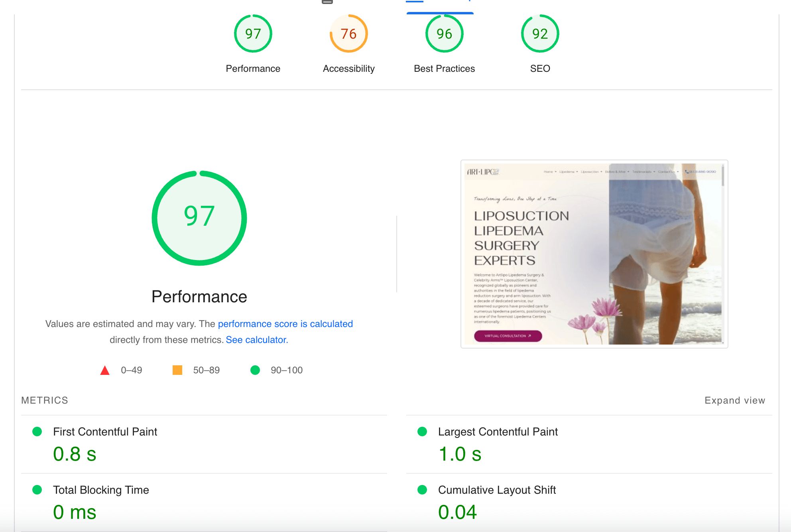
Task: Jump to the SEO 92 score gauge
Action: point(540,34)
